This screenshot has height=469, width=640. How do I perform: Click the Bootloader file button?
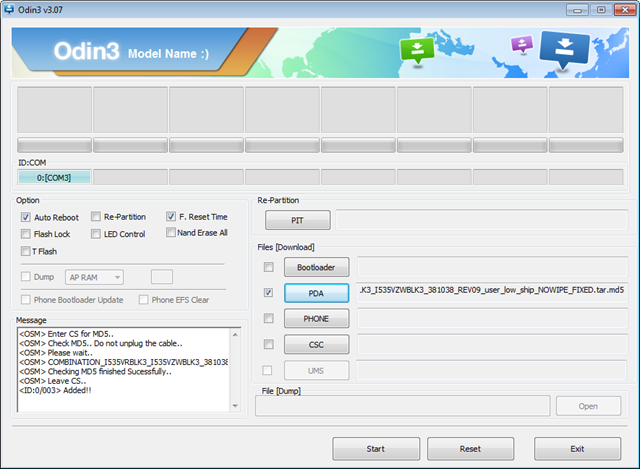click(x=316, y=267)
